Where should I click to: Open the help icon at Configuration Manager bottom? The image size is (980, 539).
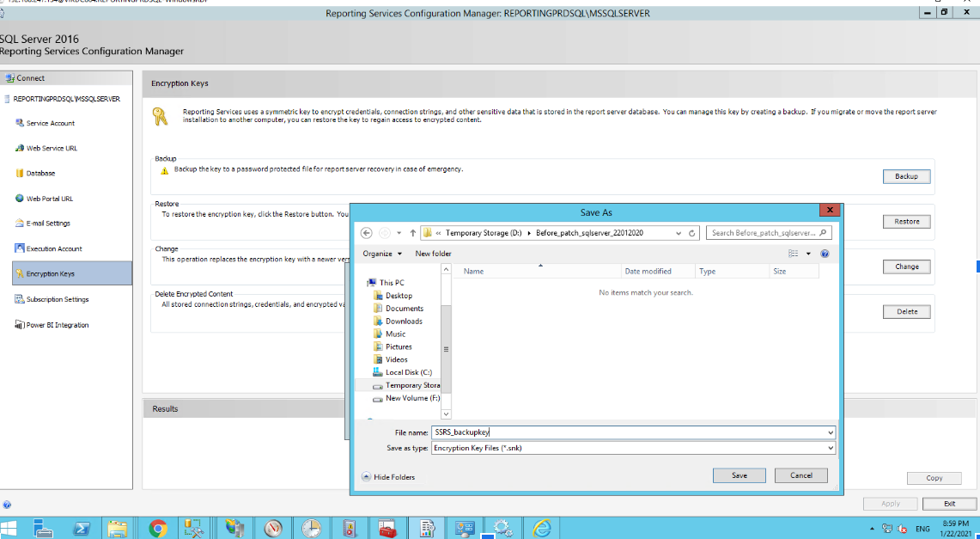(6, 504)
